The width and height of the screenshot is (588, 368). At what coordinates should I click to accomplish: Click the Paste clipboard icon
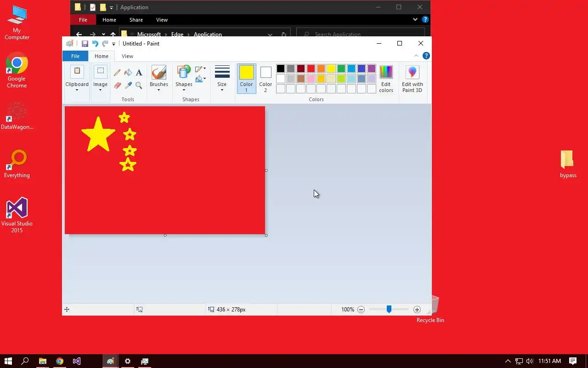(77, 72)
